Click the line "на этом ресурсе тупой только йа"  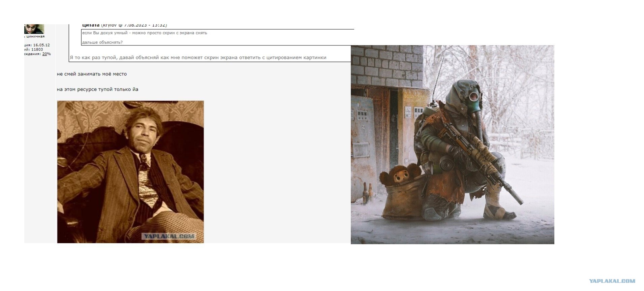98,90
